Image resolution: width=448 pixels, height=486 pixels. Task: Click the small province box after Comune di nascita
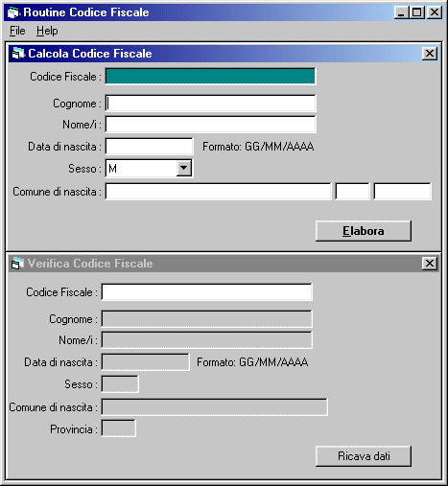(352, 192)
